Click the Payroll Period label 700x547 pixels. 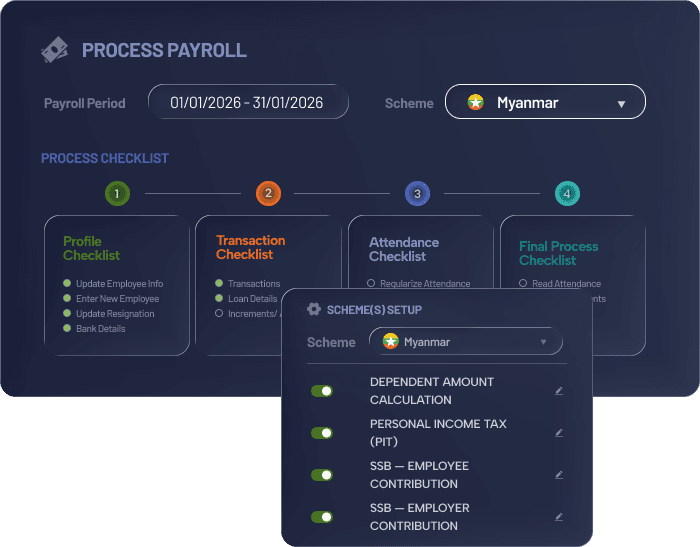point(85,103)
